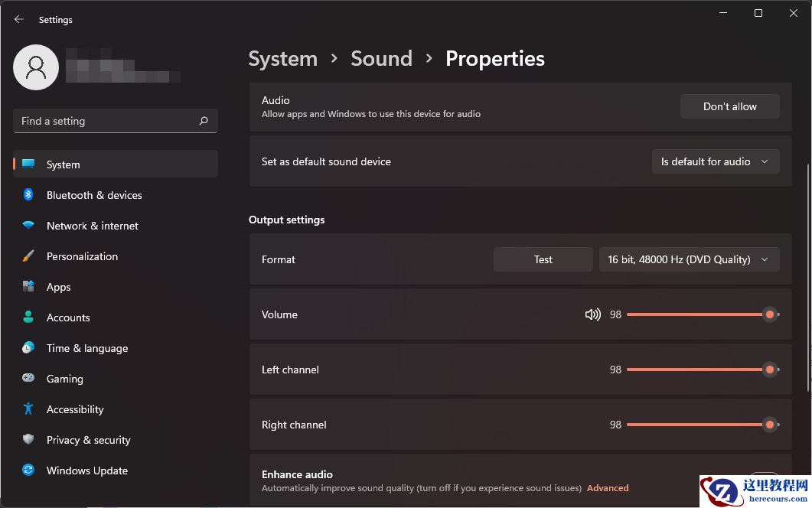
Task: Click the Volume slider handle
Action: point(770,314)
